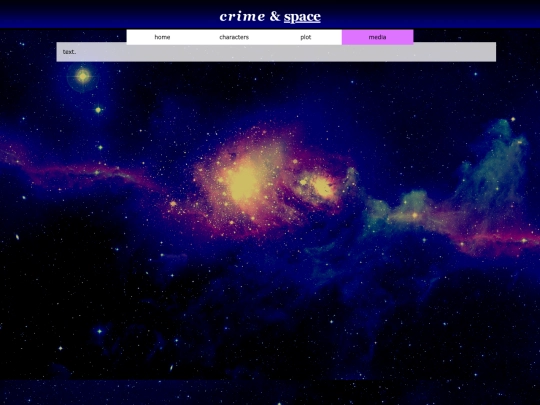Click the 'text.' content in gray box

tap(69, 52)
